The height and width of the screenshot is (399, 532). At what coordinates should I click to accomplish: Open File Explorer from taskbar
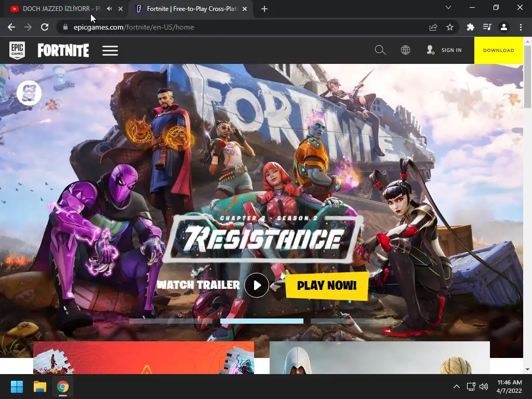[x=39, y=387]
